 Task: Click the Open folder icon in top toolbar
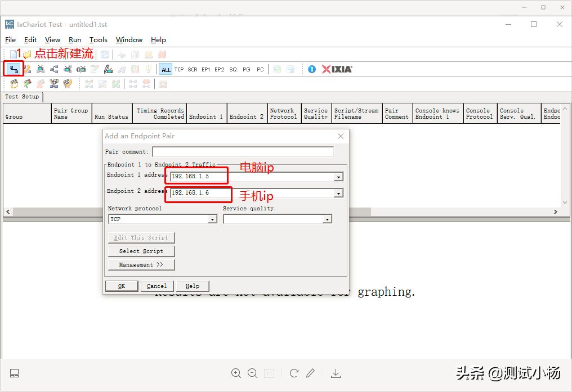pyautogui.click(x=27, y=55)
